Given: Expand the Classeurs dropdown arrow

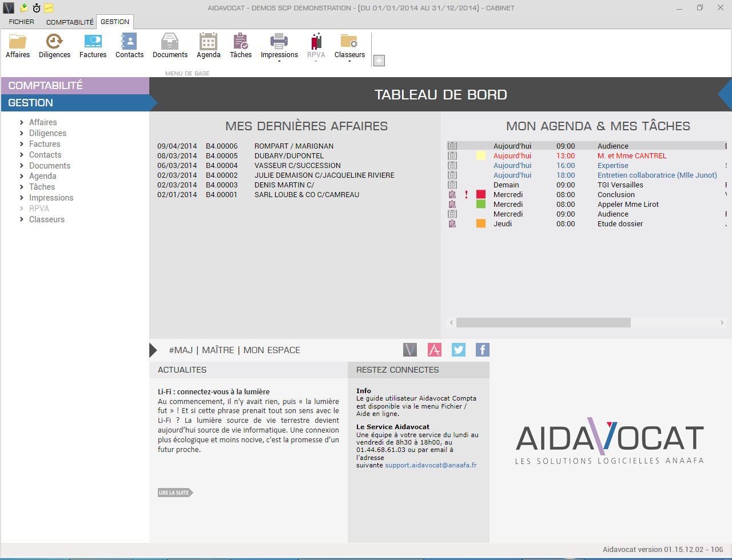Looking at the screenshot, I should click(x=349, y=61).
